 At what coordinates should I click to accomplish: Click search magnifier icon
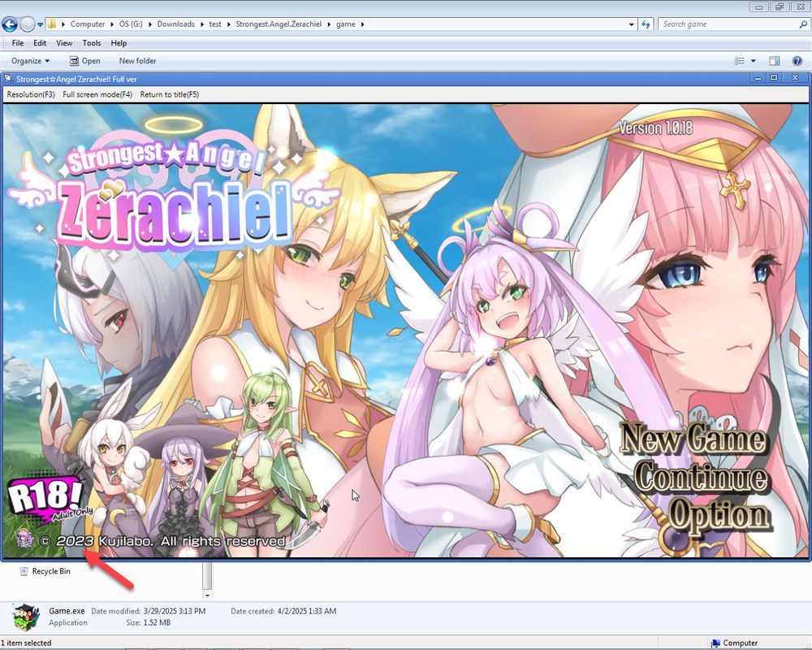803,24
